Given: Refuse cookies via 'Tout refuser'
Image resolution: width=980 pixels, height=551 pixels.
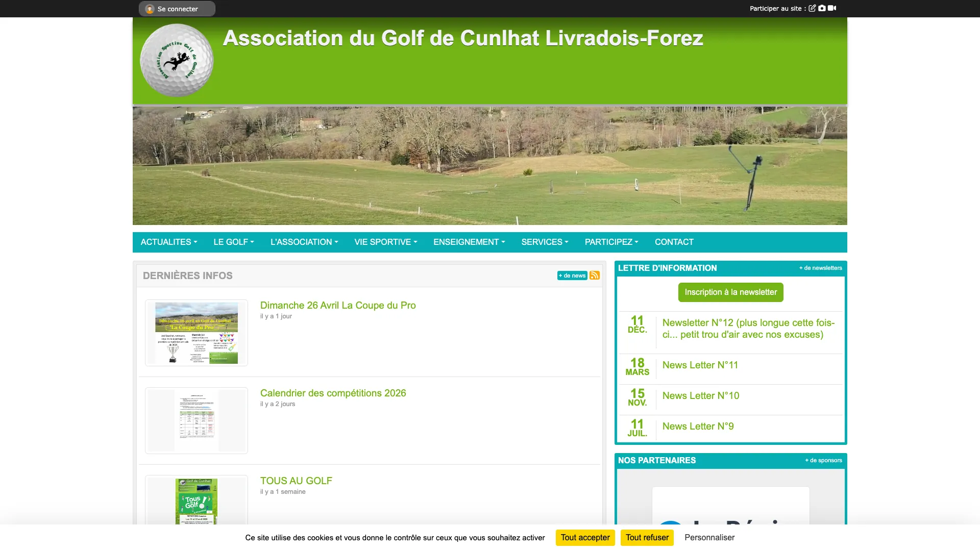Looking at the screenshot, I should (x=647, y=537).
